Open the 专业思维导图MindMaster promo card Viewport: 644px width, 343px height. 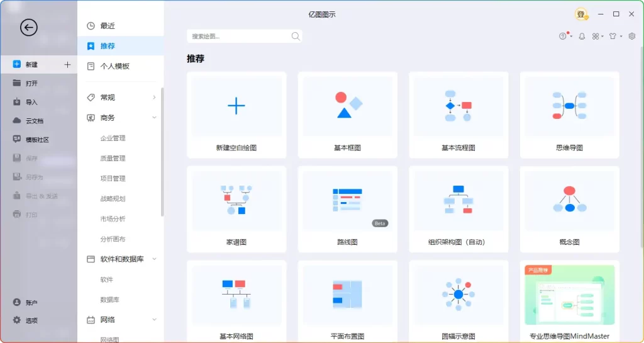tap(570, 301)
